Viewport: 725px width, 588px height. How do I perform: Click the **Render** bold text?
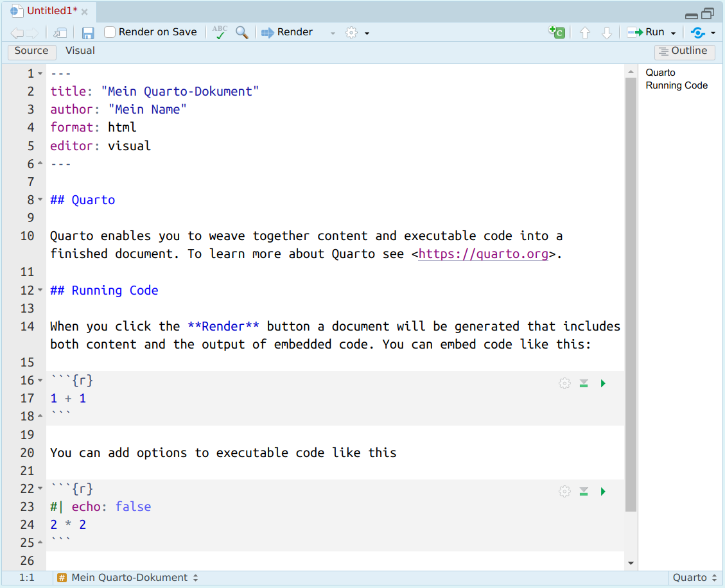pyautogui.click(x=223, y=326)
